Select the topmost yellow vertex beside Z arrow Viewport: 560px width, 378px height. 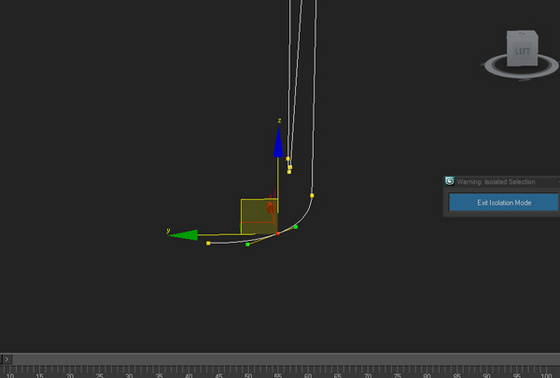pyautogui.click(x=288, y=159)
